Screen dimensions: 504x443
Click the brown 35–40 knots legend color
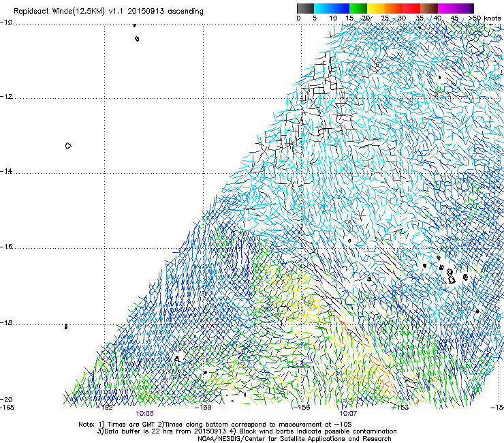click(x=429, y=8)
